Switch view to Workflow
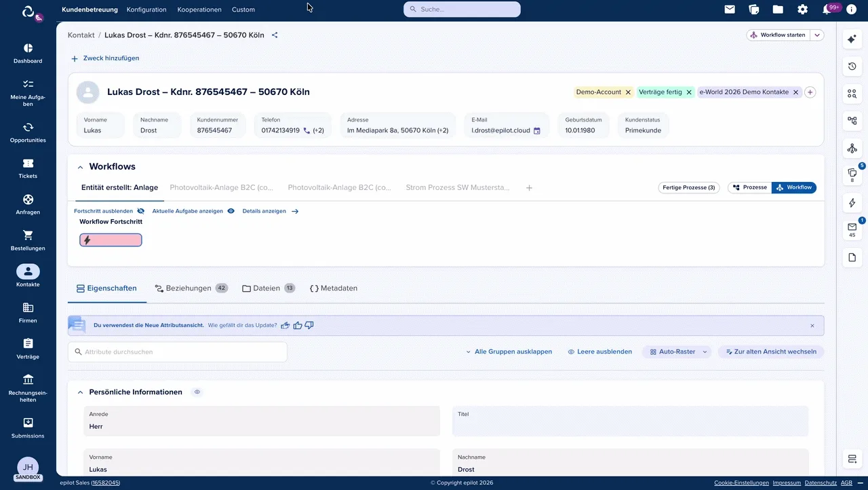 [794, 187]
